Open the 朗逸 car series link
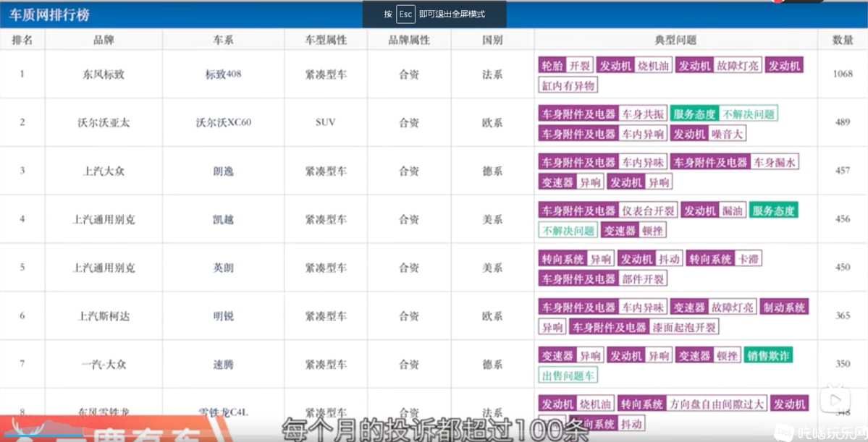 (223, 171)
